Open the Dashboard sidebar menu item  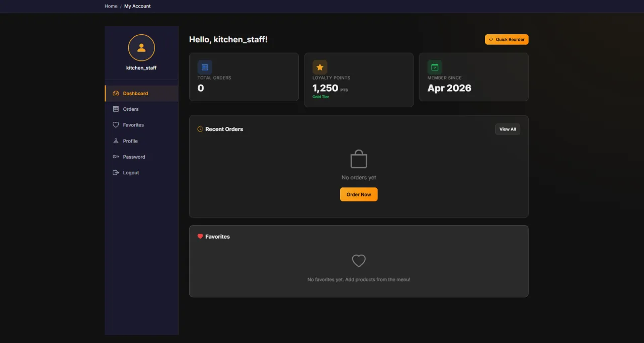pyautogui.click(x=141, y=93)
